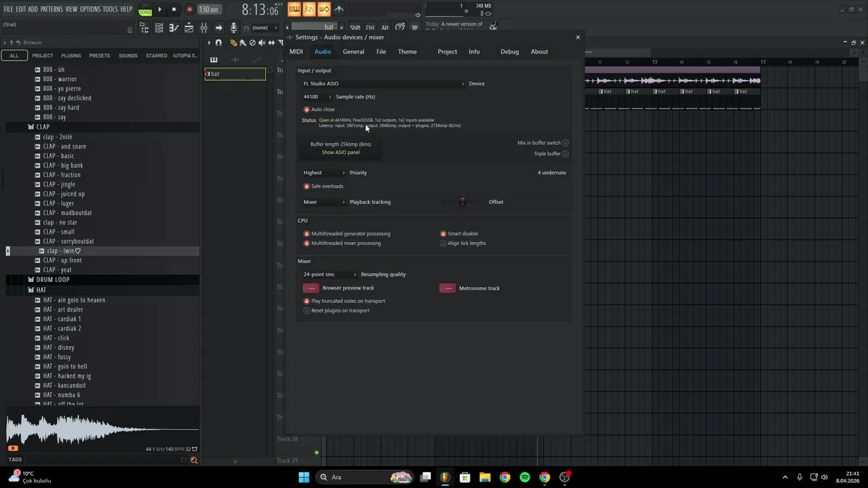Select the pencil draw tool in playlist
This screenshot has height=488, width=868.
pos(233,43)
